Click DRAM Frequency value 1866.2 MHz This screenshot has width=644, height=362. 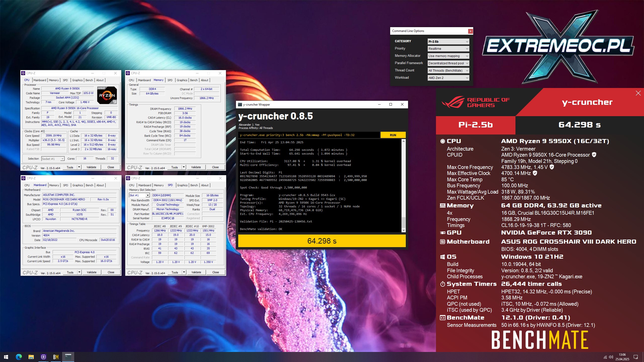coord(185,109)
